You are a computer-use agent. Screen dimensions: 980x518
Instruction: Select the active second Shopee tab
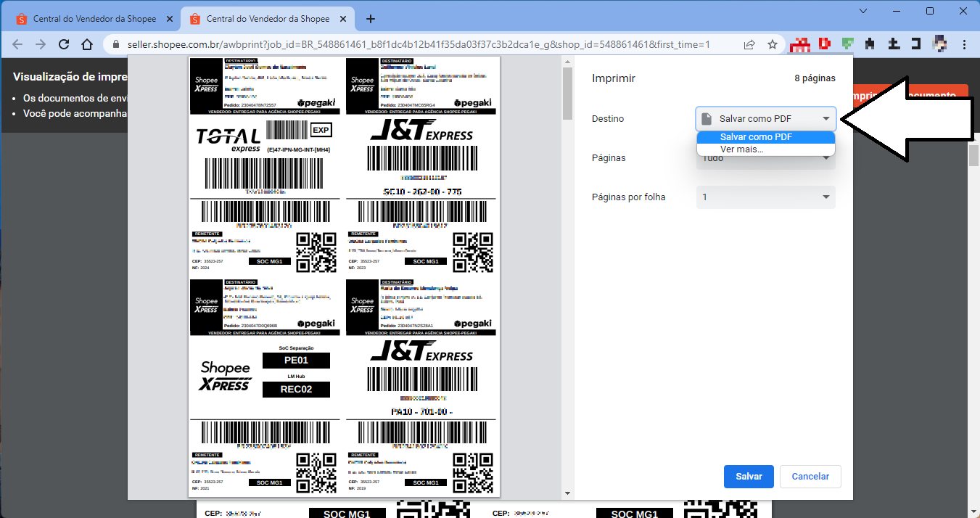(x=268, y=19)
